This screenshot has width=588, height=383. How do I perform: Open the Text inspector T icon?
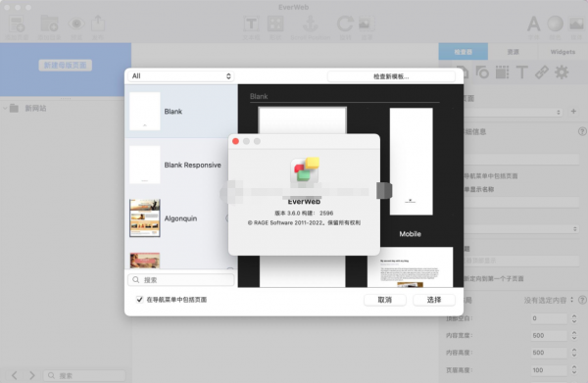pyautogui.click(x=522, y=72)
